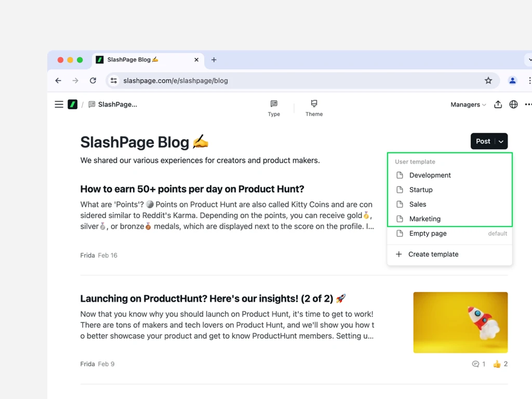Click the 'Frida Feb 9' byline
This screenshot has height=399, width=532.
pyautogui.click(x=97, y=364)
